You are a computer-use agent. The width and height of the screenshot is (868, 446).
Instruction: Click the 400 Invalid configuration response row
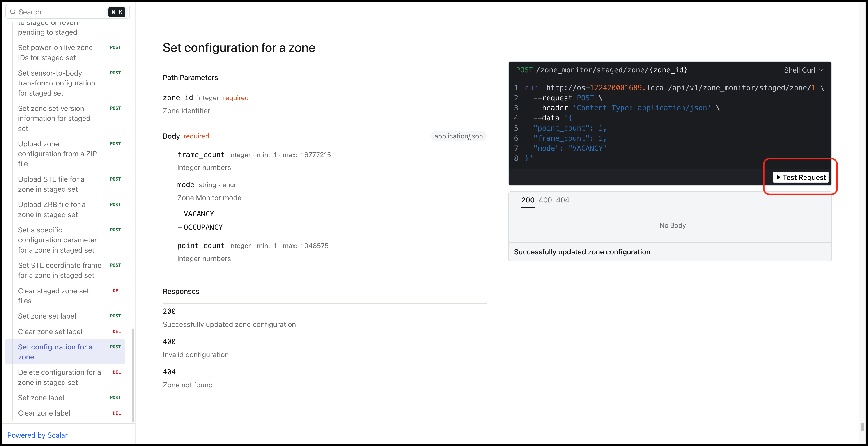click(324, 349)
